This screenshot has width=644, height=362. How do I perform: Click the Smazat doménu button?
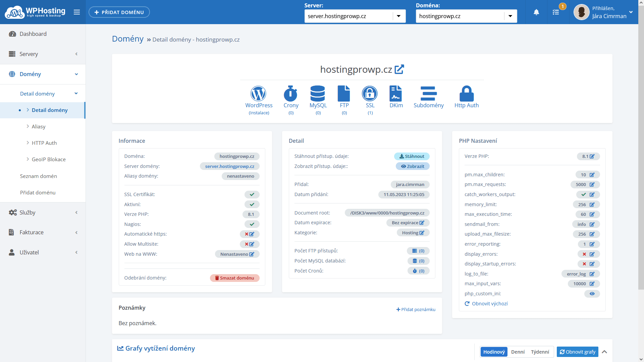tap(234, 278)
